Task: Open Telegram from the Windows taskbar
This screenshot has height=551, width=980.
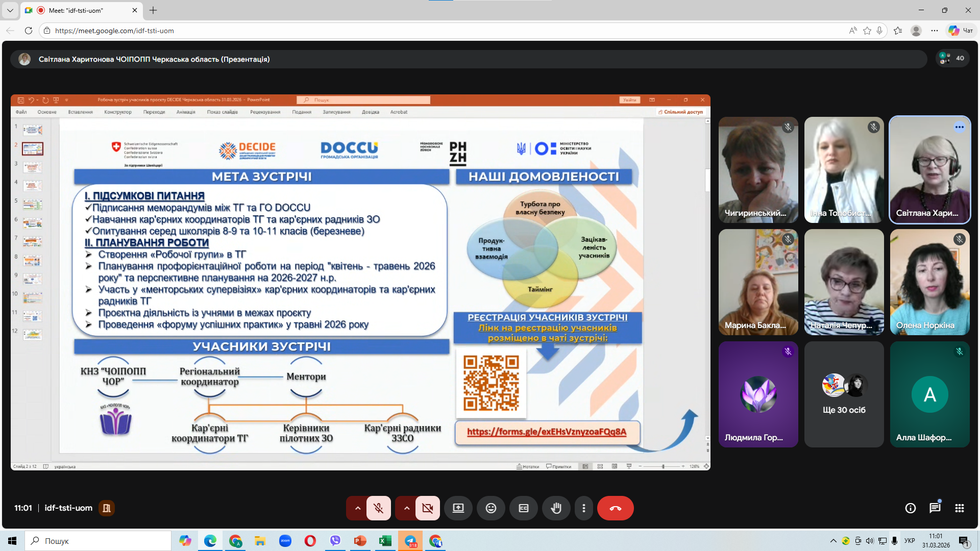Action: [x=410, y=541]
